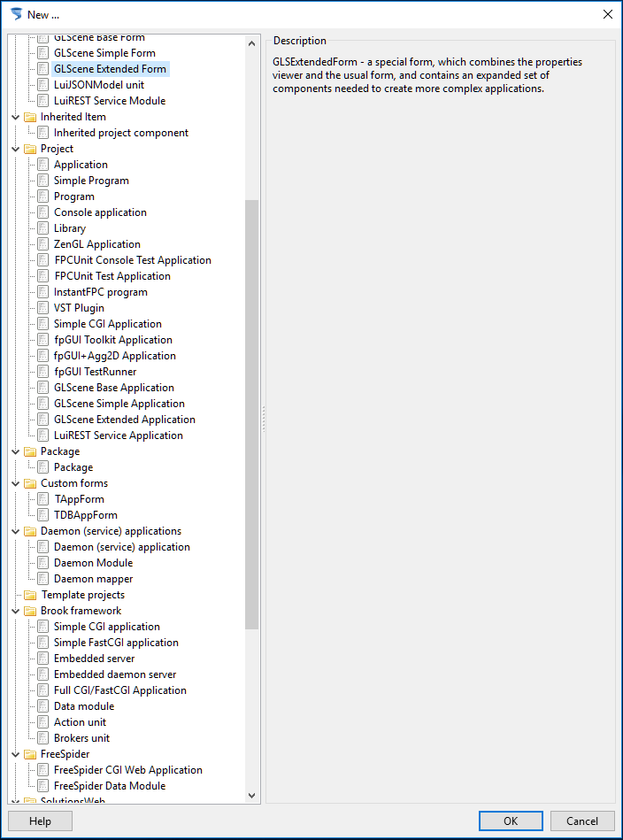Viewport: 623px width, 840px height.
Task: Click the OK button
Action: (511, 821)
